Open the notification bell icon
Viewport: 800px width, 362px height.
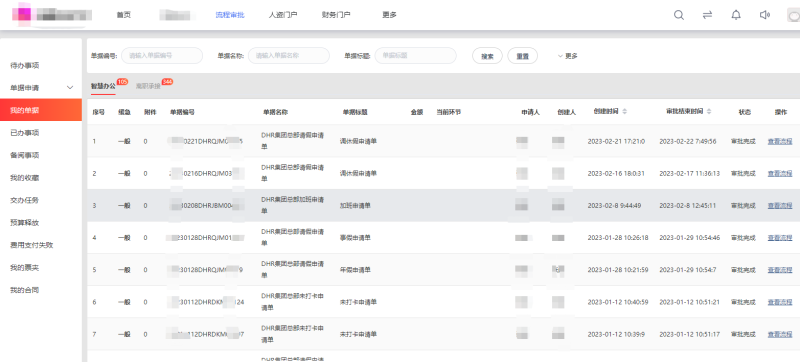[736, 15]
